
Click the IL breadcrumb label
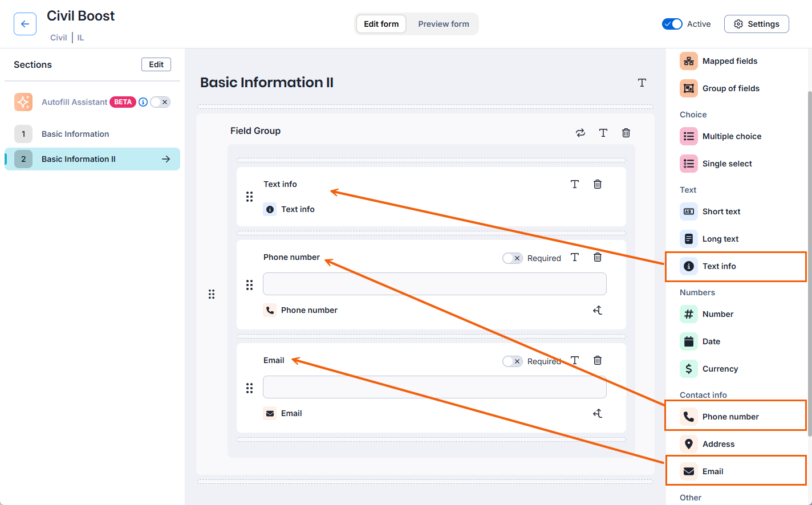80,38
